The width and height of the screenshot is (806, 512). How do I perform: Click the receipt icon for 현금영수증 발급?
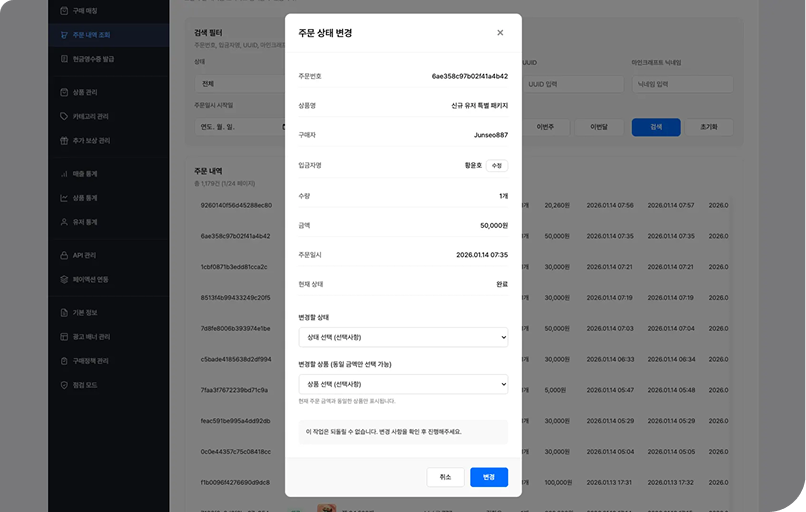pyautogui.click(x=64, y=59)
